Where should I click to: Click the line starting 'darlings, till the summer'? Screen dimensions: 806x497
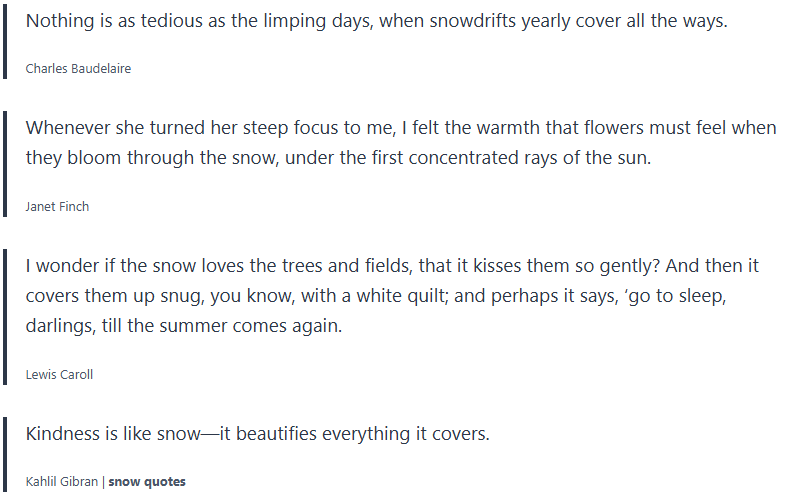point(184,326)
